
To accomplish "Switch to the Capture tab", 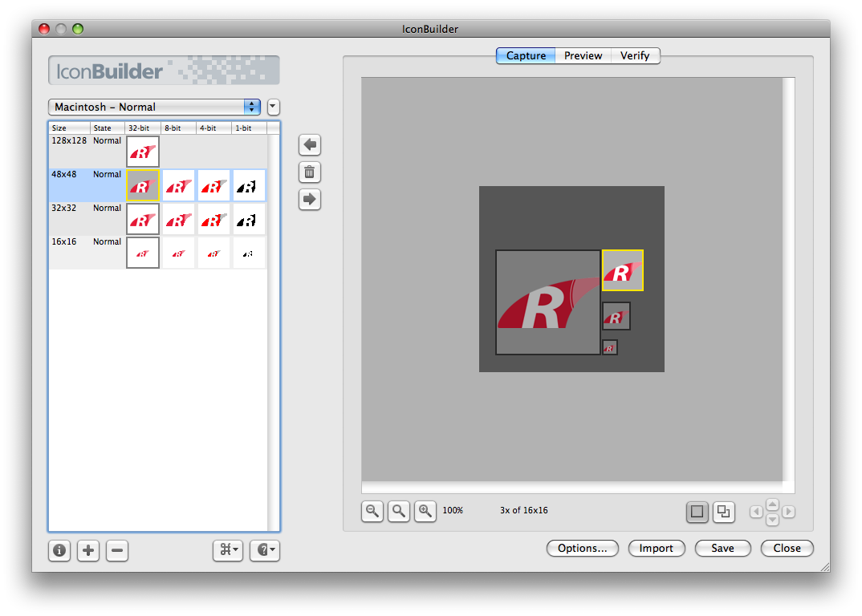I will coord(526,55).
